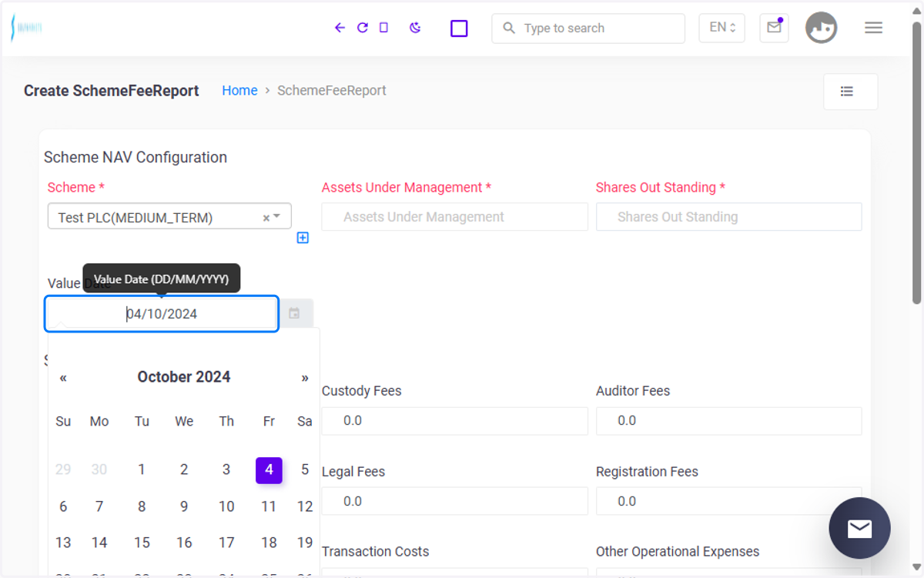Click the list view icon button

click(x=850, y=92)
